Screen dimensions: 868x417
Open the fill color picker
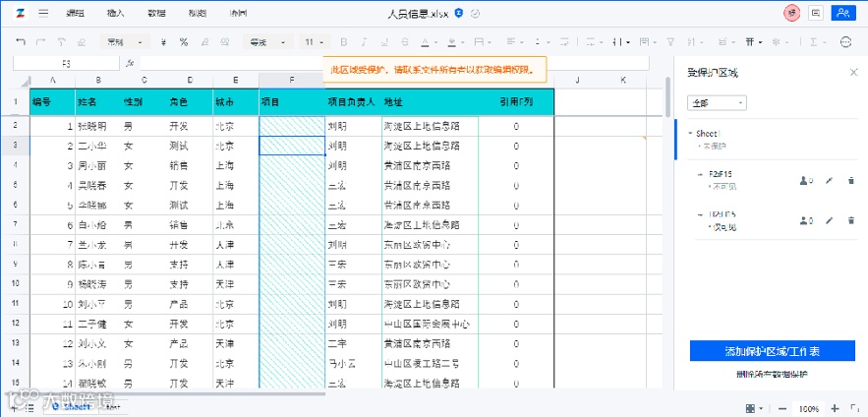(454, 42)
